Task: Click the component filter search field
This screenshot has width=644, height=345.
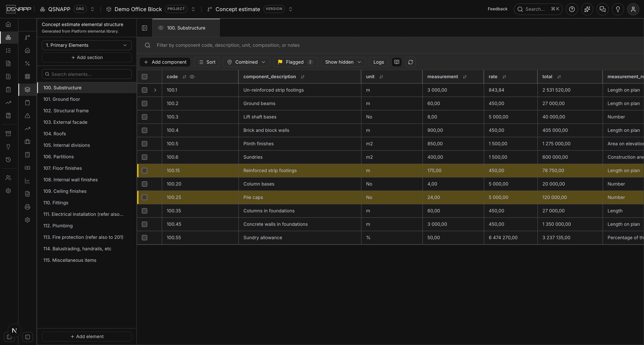Action: 390,45
